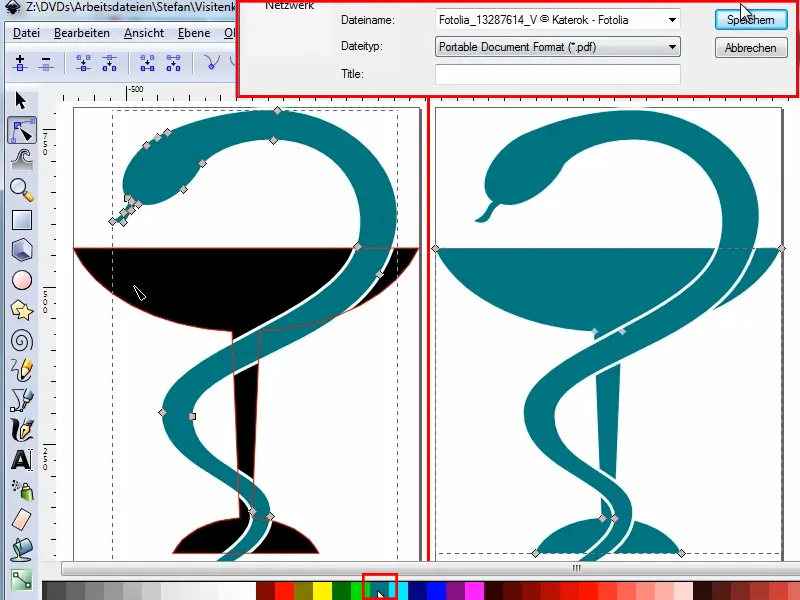Pick the magenta palette swatch
Screen dimensions: 800x600
point(474,591)
